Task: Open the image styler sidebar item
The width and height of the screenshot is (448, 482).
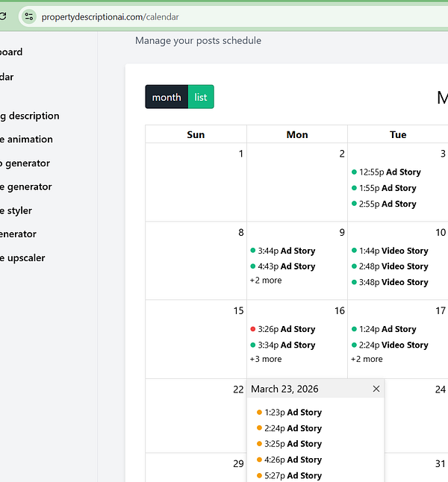Action: tap(16, 210)
